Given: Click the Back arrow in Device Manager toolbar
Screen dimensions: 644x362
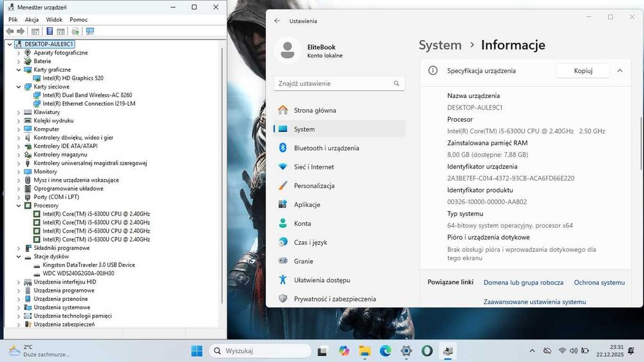Looking at the screenshot, I should (10, 31).
